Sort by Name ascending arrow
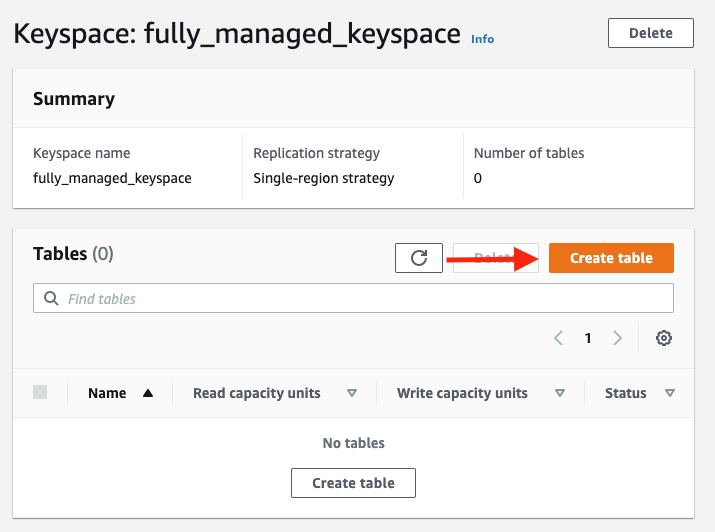 [x=148, y=393]
